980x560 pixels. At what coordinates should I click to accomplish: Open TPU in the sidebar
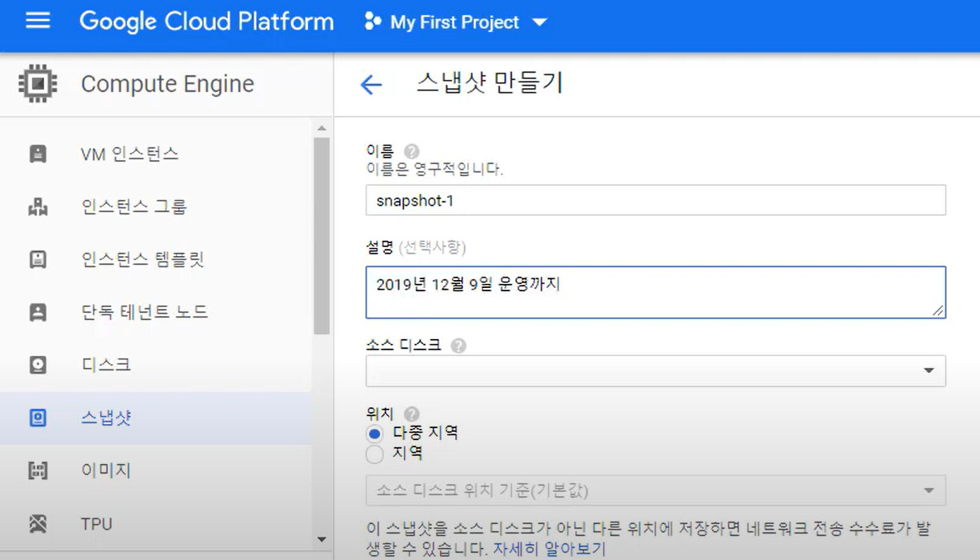[156, 524]
